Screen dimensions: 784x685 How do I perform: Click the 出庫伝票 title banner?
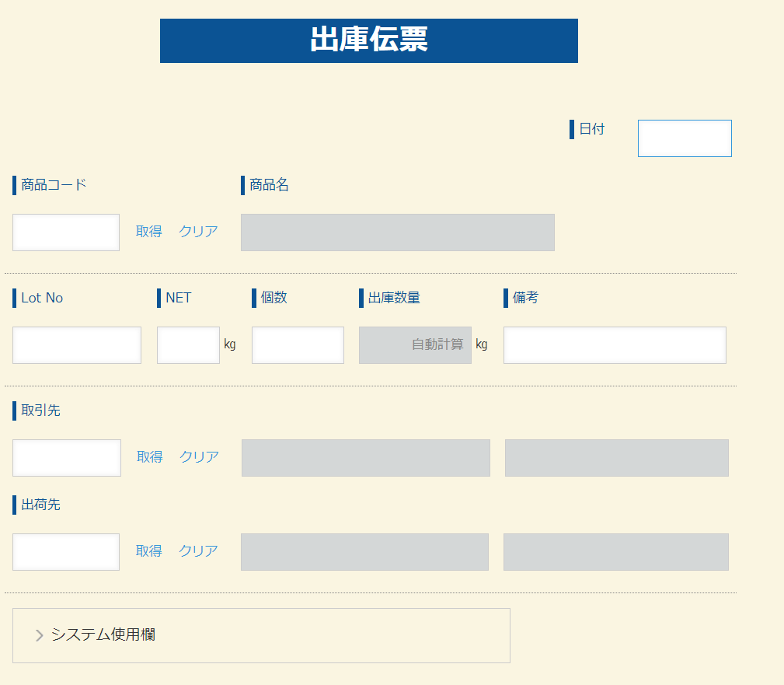pos(368,40)
